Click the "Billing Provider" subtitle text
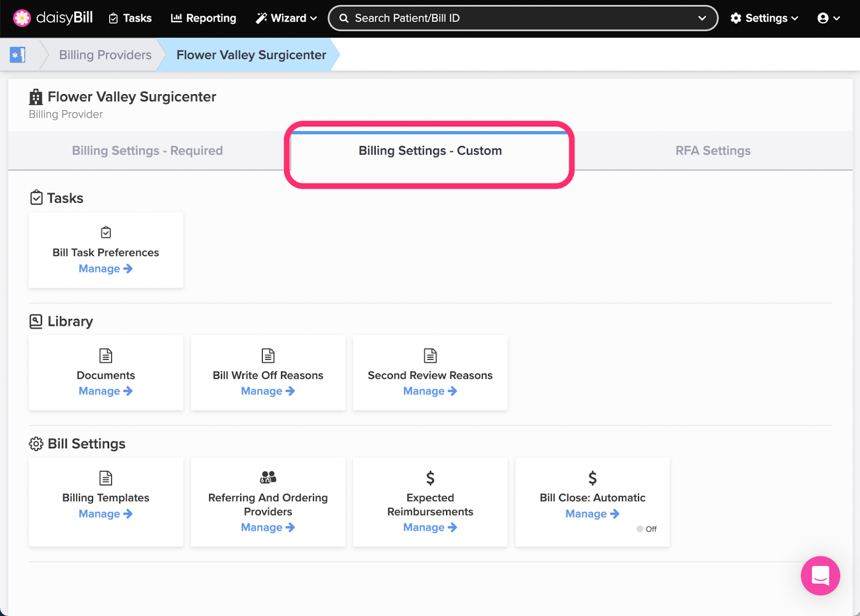Image resolution: width=860 pixels, height=616 pixels. click(x=66, y=114)
